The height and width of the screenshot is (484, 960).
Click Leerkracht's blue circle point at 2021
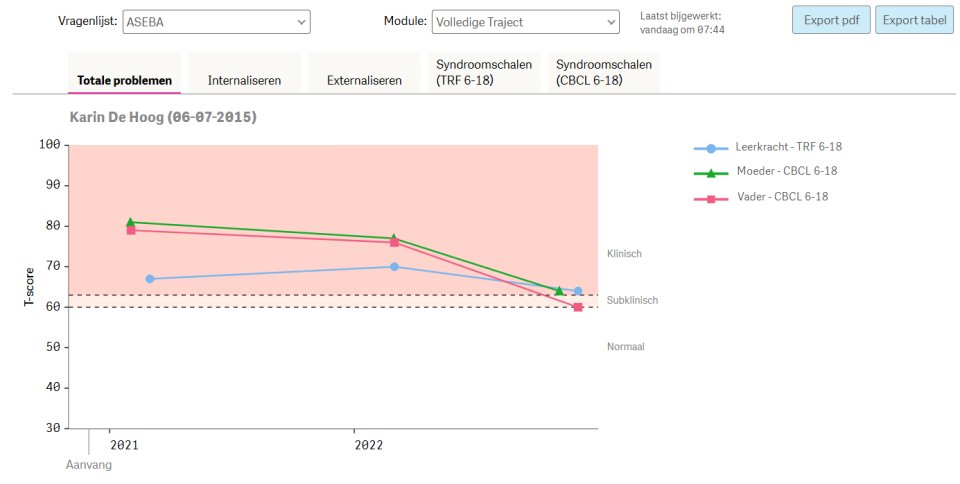pyautogui.click(x=149, y=279)
